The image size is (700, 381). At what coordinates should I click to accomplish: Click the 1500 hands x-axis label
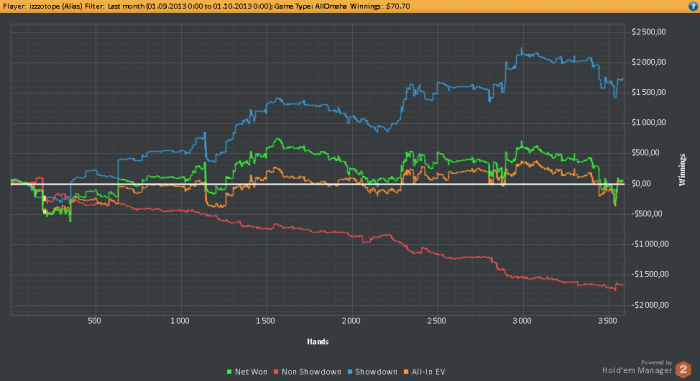265,321
